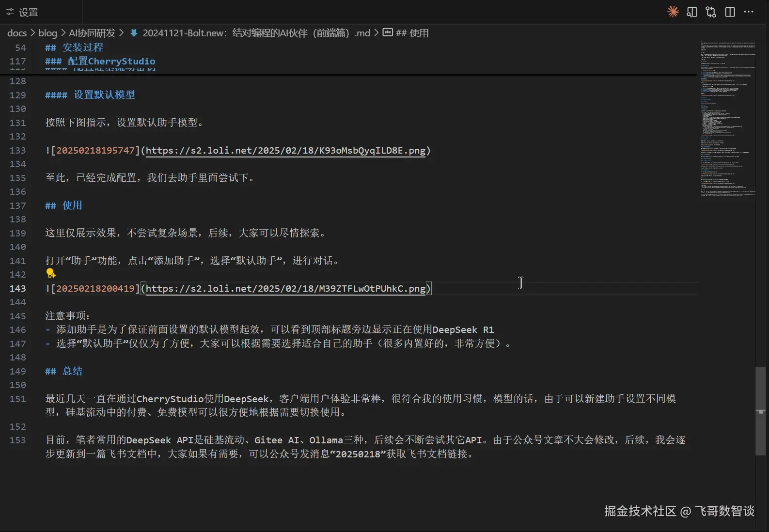Open the 20241121-Bolt.new file breadcrumb

(256, 33)
